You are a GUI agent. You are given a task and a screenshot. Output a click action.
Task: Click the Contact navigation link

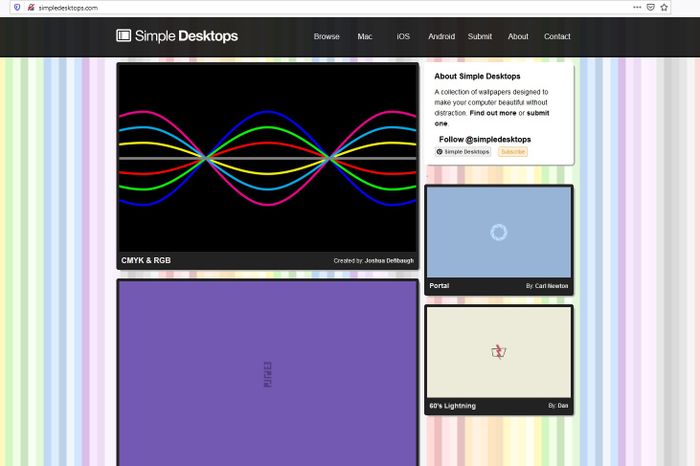(x=557, y=37)
